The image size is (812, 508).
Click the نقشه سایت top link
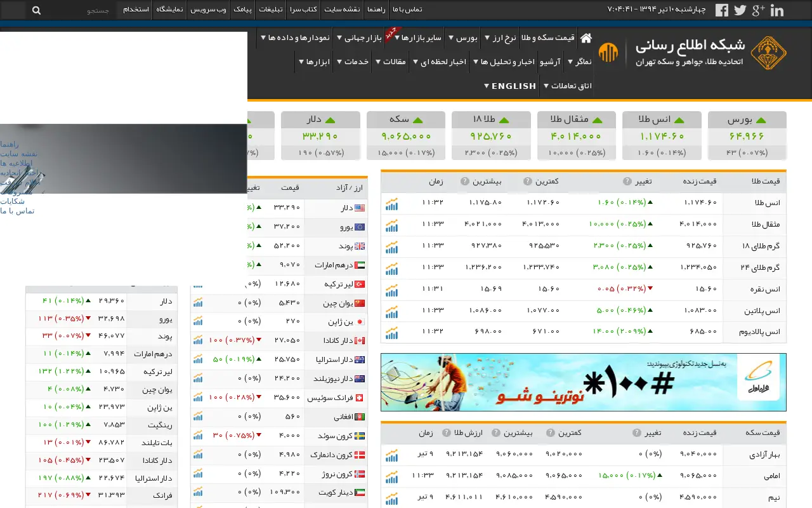(342, 10)
